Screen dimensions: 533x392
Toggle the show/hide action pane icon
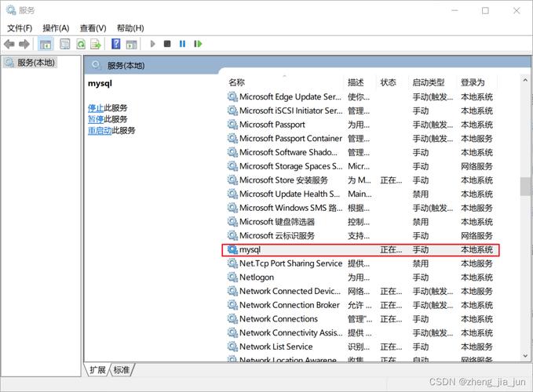[x=131, y=44]
